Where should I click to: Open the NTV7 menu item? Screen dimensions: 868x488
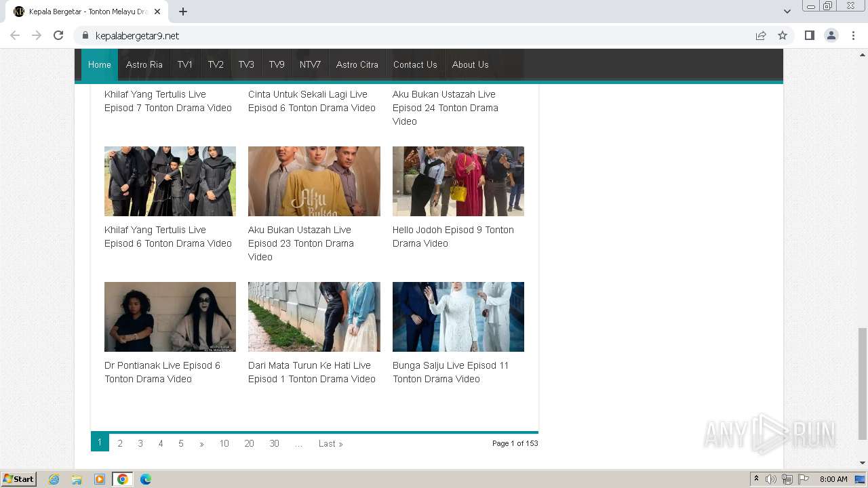[310, 64]
